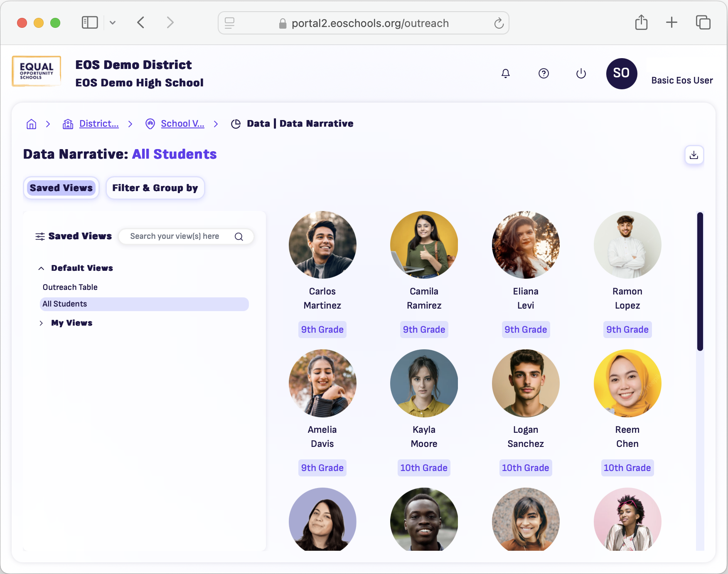Open the notifications bell

[x=505, y=74]
